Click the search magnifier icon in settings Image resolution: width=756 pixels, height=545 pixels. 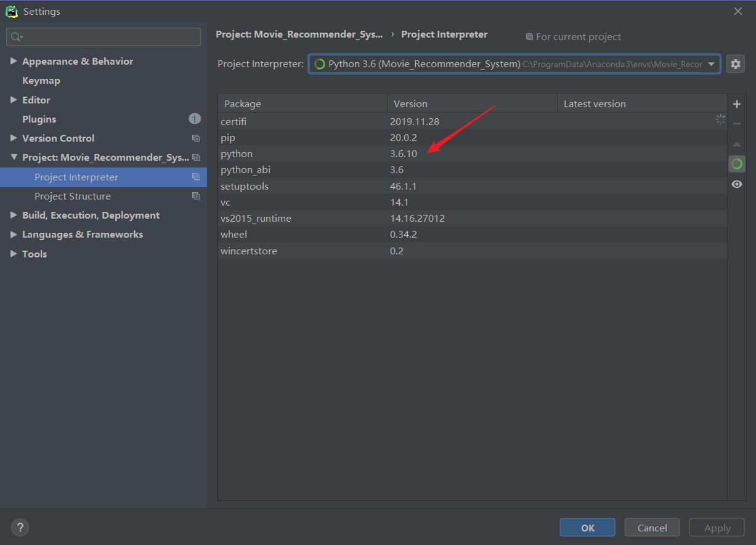(17, 37)
